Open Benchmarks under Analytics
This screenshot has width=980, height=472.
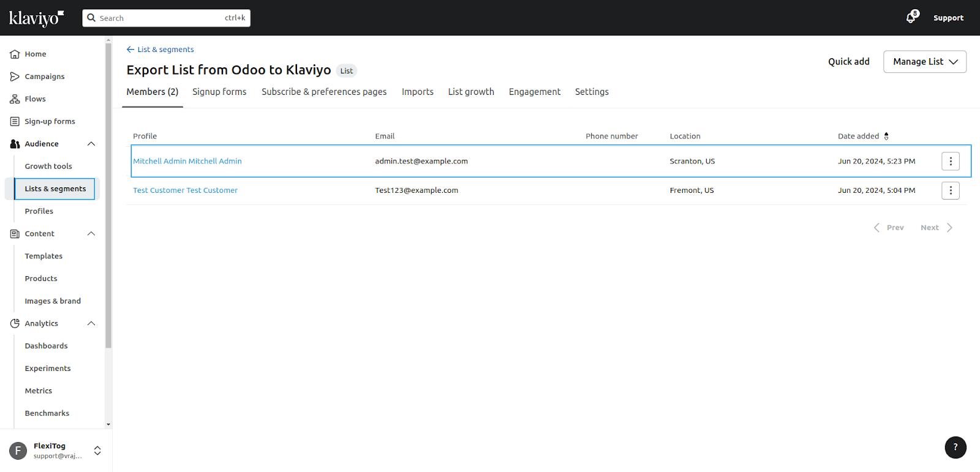point(47,413)
